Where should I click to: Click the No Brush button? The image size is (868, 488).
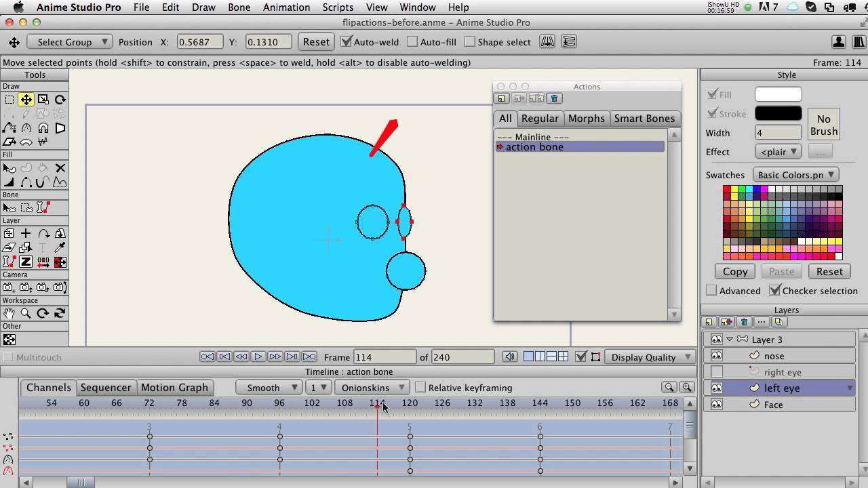click(824, 125)
